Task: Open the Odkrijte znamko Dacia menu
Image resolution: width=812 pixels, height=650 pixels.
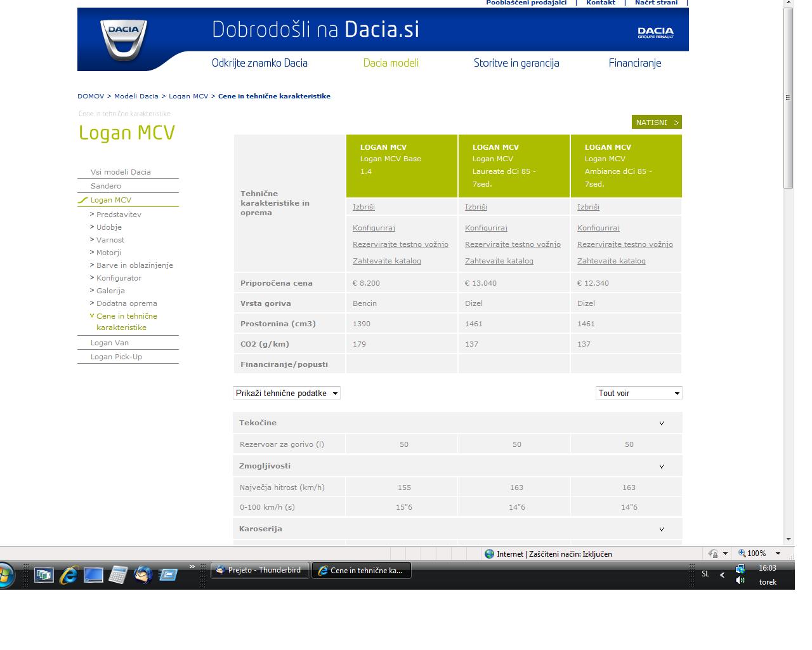Action: (259, 63)
